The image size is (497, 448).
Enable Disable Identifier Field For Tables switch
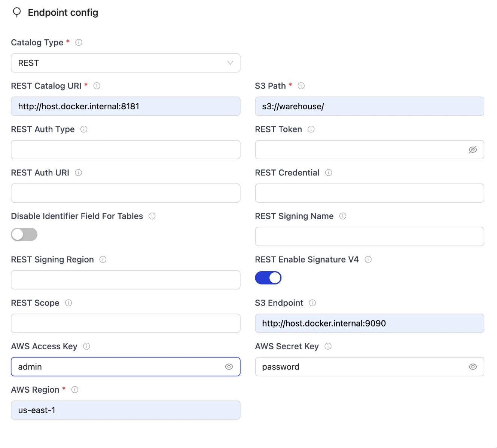24,234
